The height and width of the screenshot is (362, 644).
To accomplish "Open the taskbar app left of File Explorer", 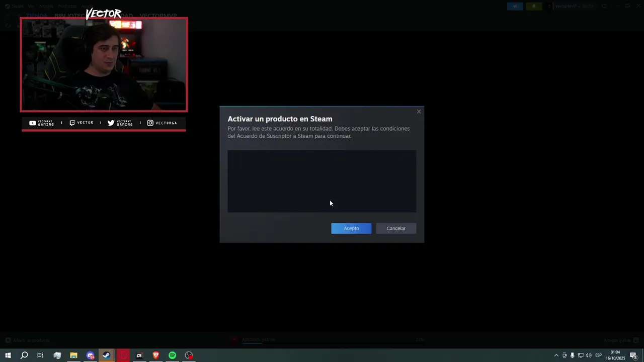I will [57, 355].
